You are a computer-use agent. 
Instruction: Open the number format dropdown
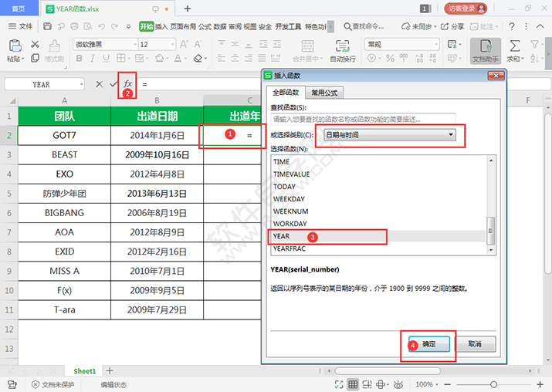pos(436,44)
